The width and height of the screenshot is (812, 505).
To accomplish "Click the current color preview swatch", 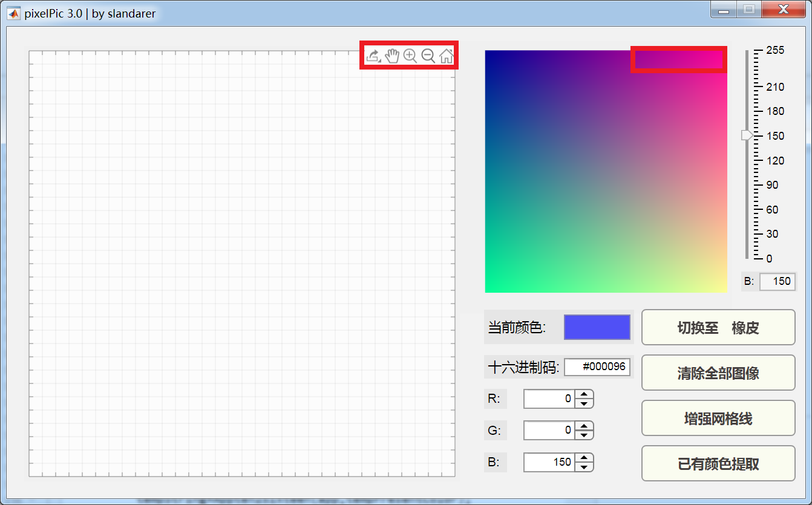I will [597, 327].
